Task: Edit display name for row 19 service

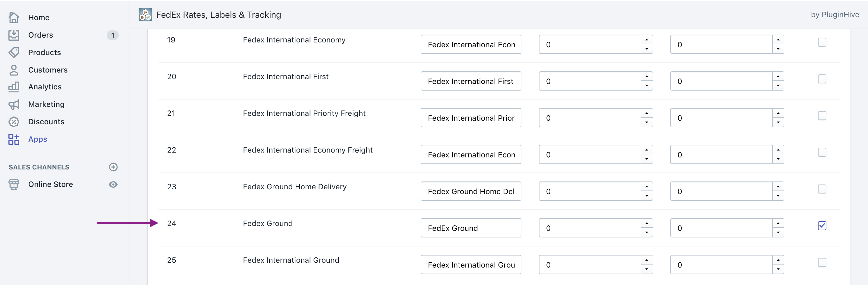Action: [471, 45]
